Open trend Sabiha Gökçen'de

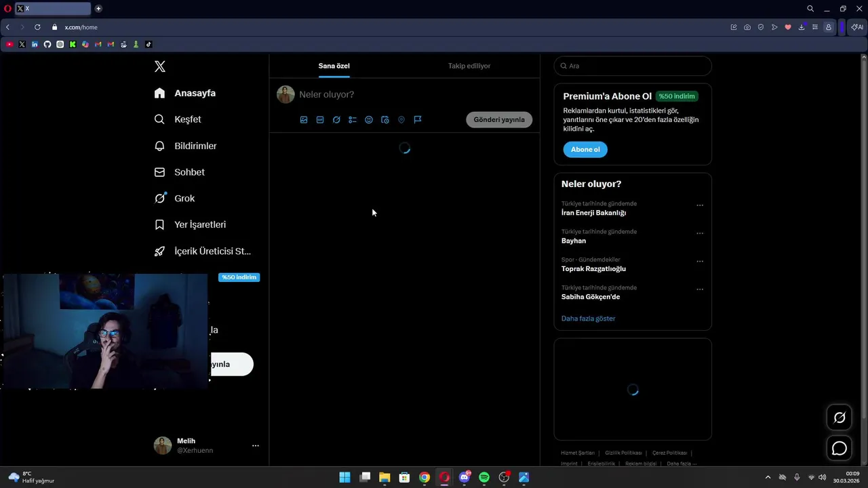coord(591,297)
